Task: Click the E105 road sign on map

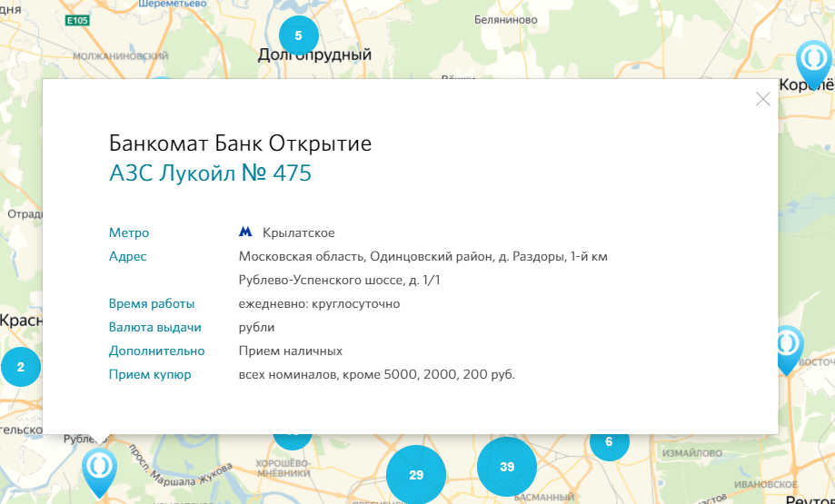Action: [77, 20]
